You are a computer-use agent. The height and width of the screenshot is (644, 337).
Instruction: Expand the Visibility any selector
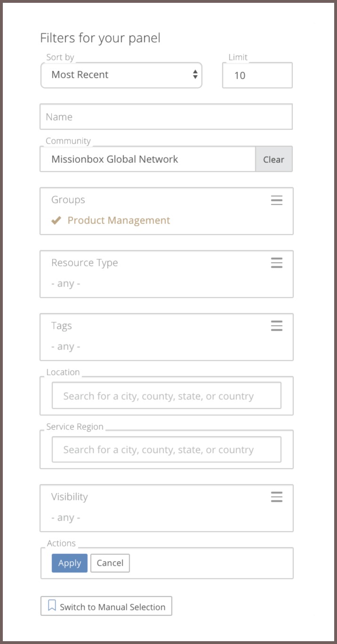click(66, 518)
